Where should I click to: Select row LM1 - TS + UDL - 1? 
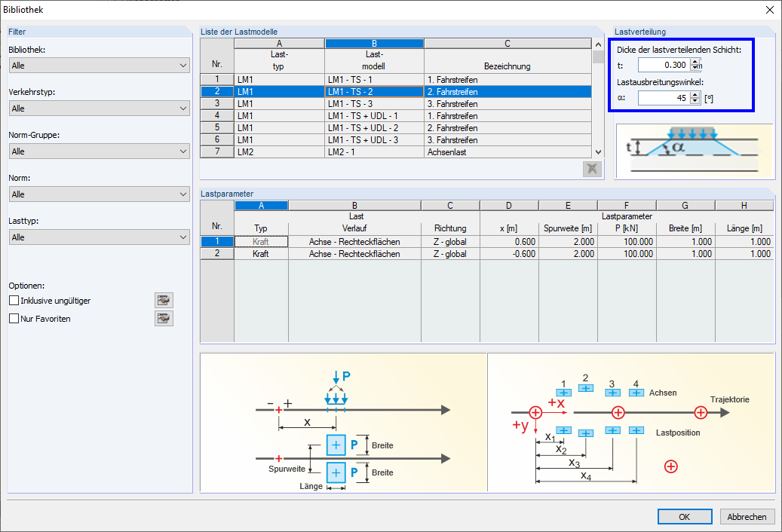(x=396, y=115)
